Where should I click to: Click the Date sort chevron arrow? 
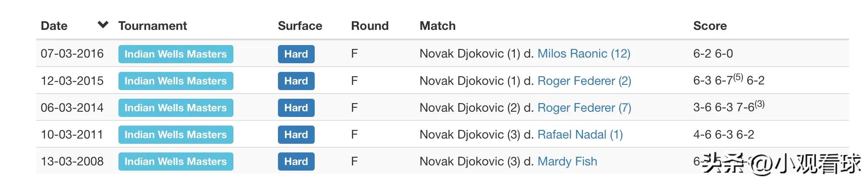(x=103, y=25)
